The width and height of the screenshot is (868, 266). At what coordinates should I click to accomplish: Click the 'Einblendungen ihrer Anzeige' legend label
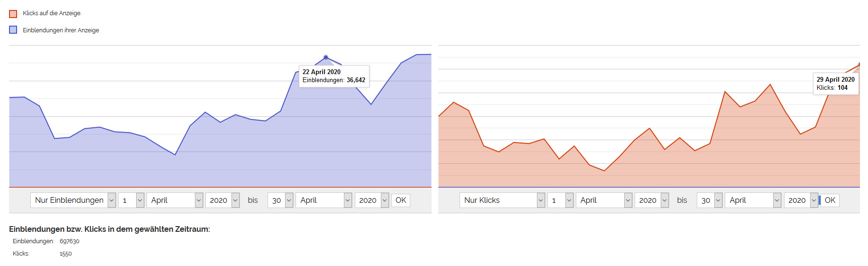[61, 30]
